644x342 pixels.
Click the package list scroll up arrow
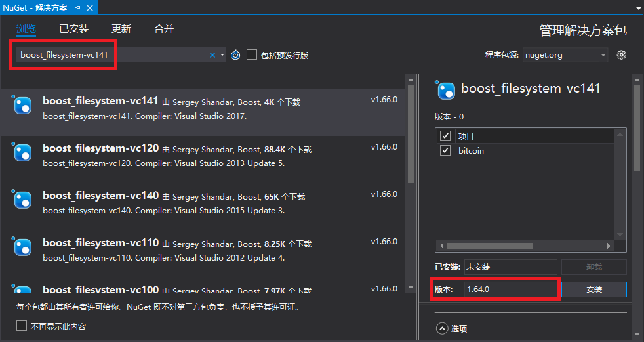(411, 79)
